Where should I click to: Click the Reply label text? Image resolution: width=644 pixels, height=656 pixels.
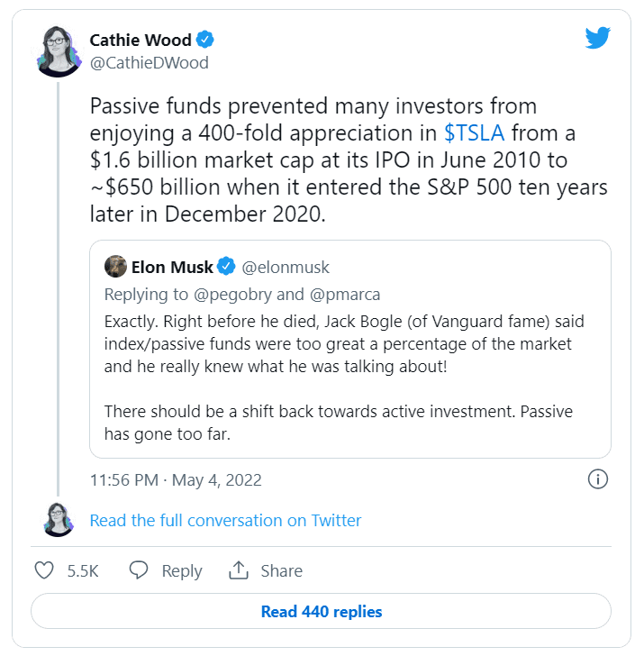coord(182,570)
